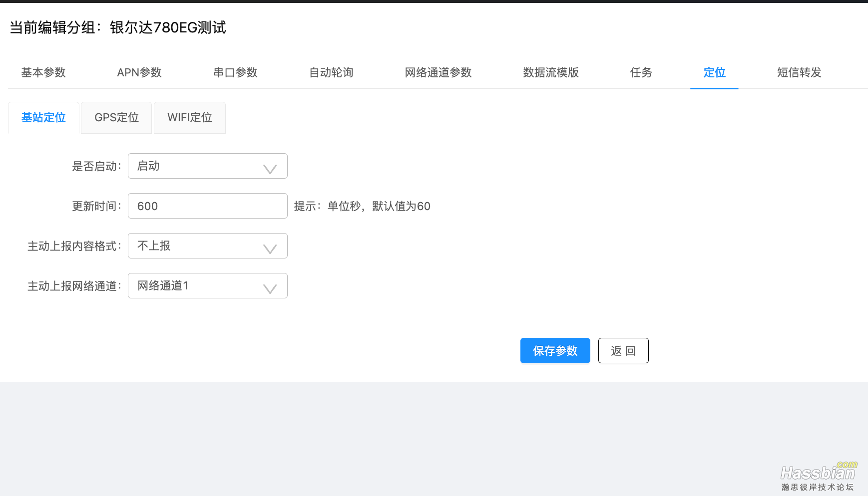Select the 定位 tab

(714, 72)
